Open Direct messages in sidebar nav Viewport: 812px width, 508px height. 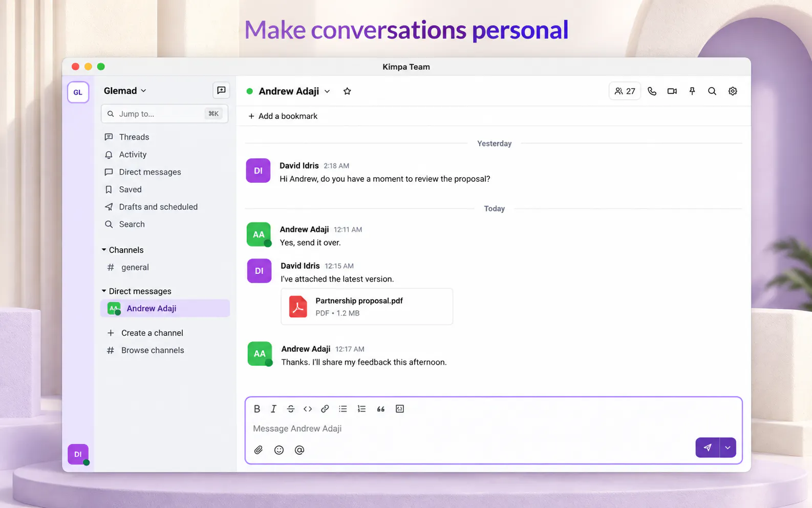(x=149, y=172)
